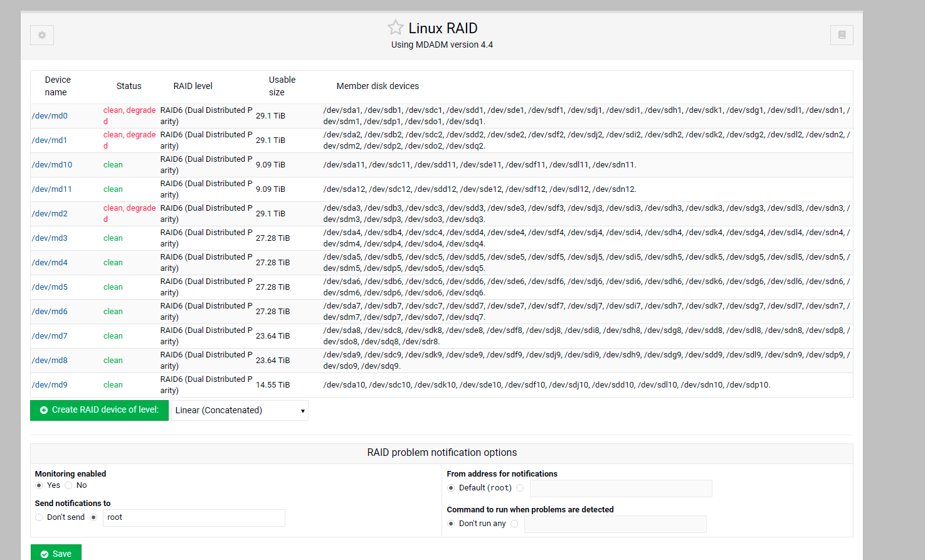Open RAID device /dev/md3

[x=50, y=238]
